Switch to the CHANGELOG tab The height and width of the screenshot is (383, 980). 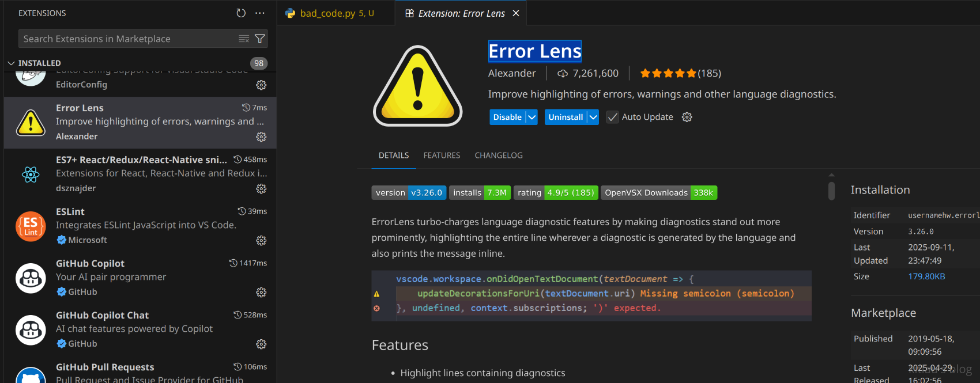[498, 156]
